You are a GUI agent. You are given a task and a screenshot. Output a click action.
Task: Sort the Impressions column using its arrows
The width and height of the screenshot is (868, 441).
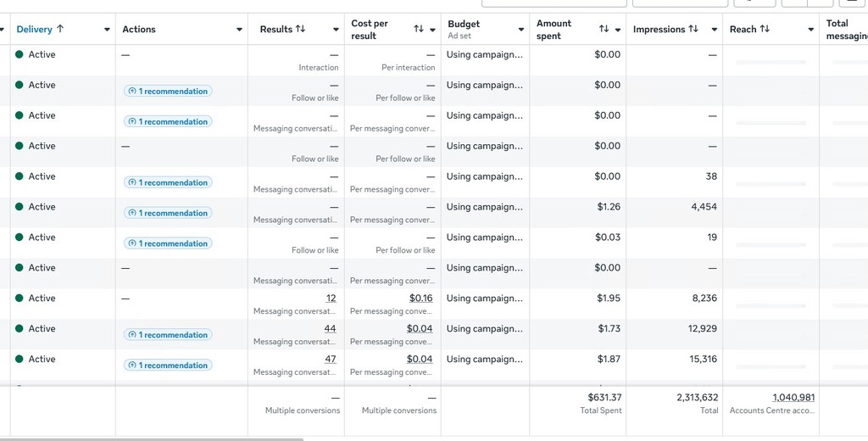click(x=693, y=29)
